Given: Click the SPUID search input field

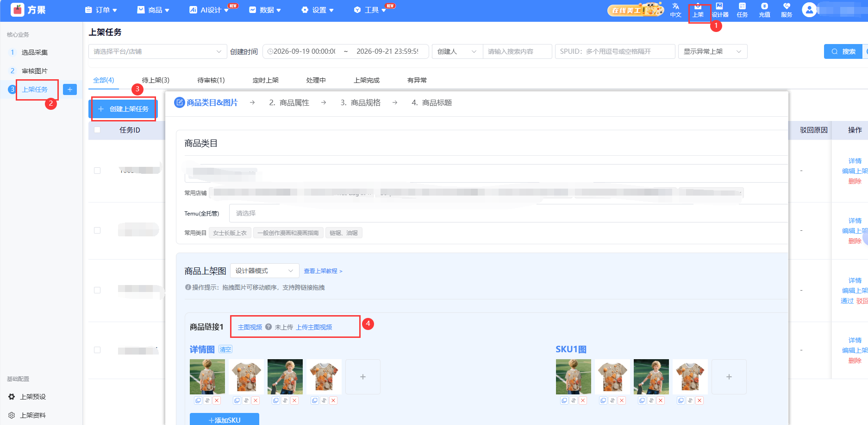Looking at the screenshot, I should [x=615, y=51].
